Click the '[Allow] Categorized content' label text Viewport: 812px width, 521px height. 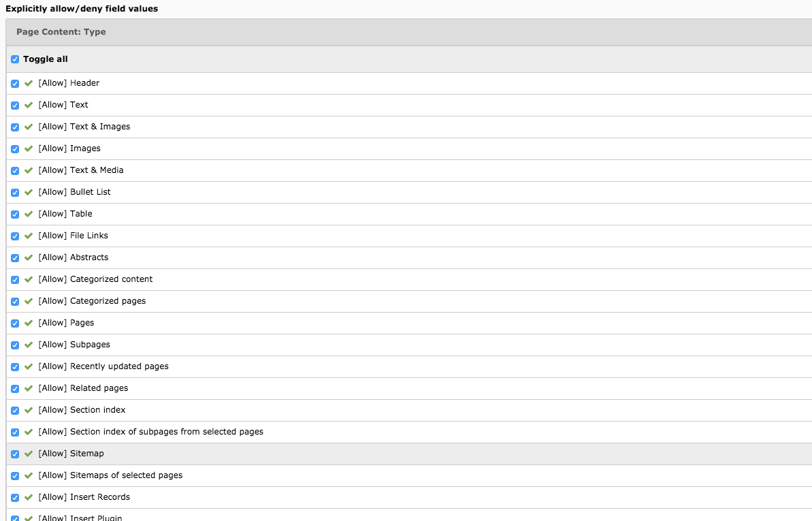tap(95, 279)
